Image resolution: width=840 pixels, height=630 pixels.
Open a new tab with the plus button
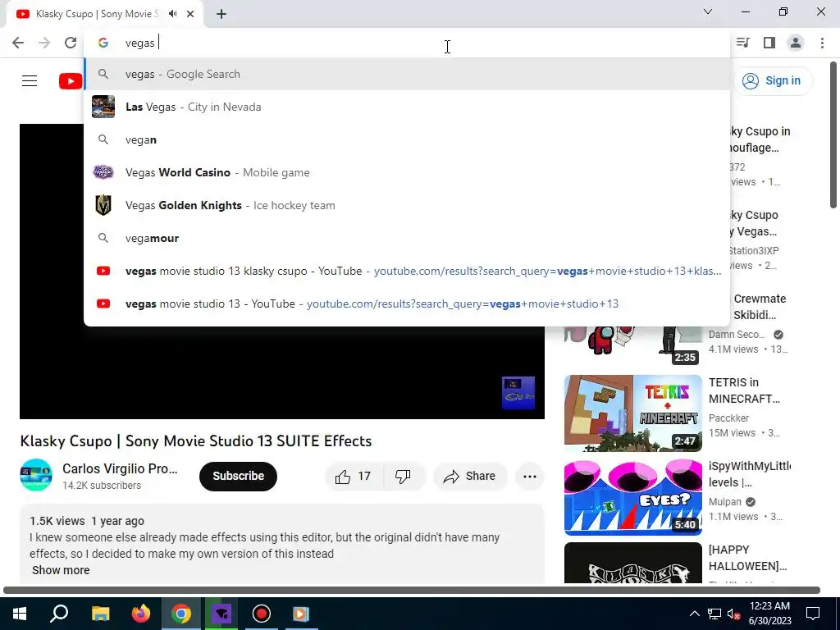pos(221,14)
